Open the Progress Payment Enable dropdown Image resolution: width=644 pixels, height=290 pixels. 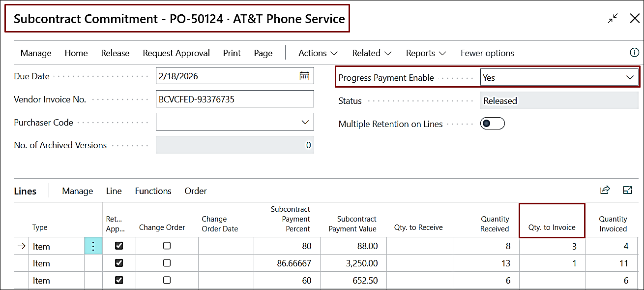click(x=629, y=78)
